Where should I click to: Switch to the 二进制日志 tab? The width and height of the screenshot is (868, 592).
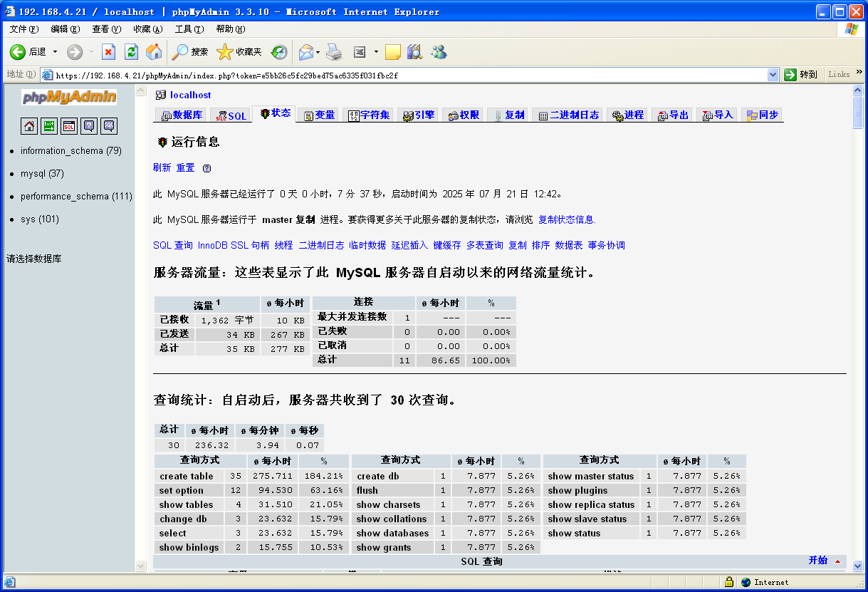coord(568,115)
